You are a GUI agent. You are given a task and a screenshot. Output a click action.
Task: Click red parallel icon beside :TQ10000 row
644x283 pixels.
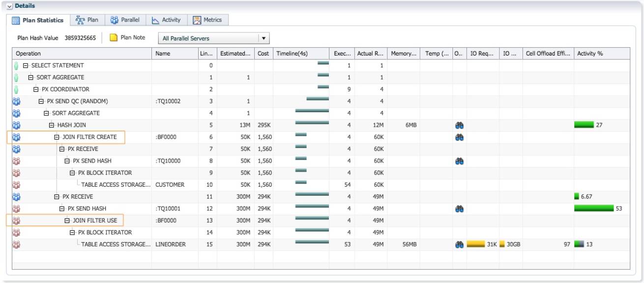click(x=16, y=161)
